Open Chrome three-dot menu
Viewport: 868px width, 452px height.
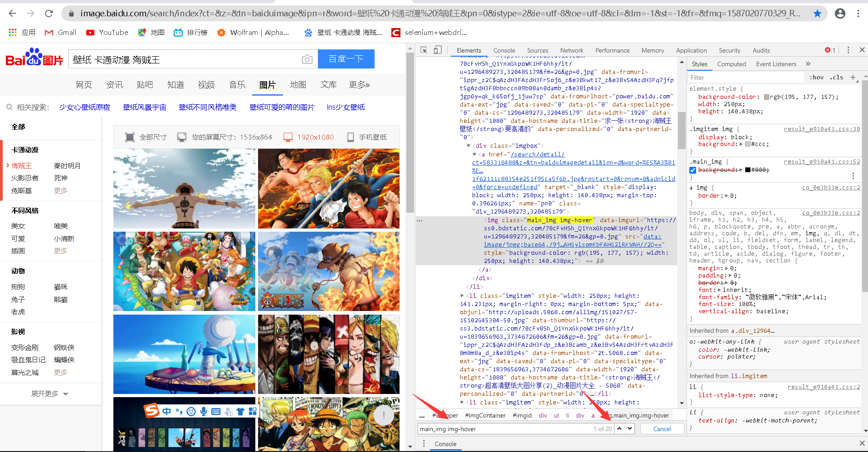pos(858,14)
